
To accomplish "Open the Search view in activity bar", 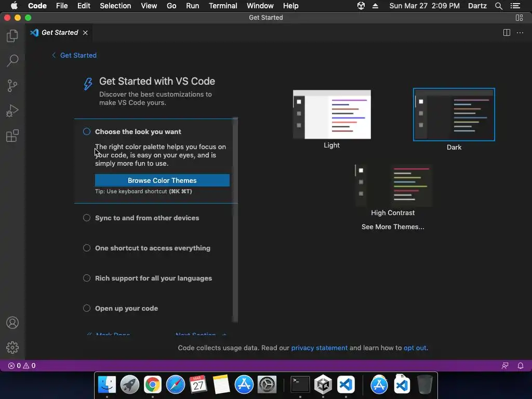I will coord(12,61).
